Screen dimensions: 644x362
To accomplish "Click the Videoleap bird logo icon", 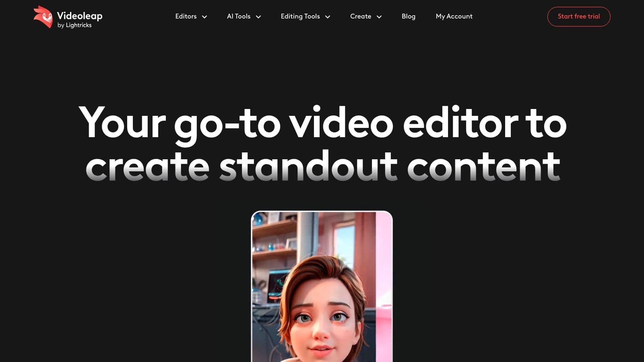I will click(43, 17).
